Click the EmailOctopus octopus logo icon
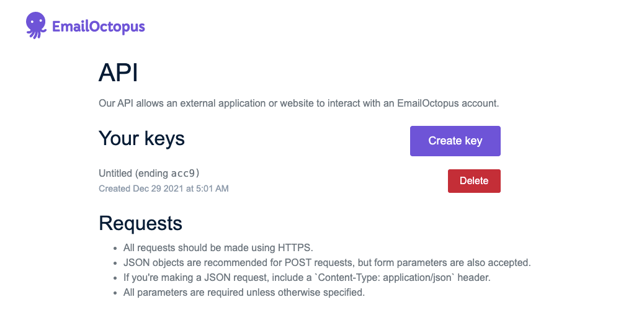This screenshot has width=644, height=315. tap(36, 25)
